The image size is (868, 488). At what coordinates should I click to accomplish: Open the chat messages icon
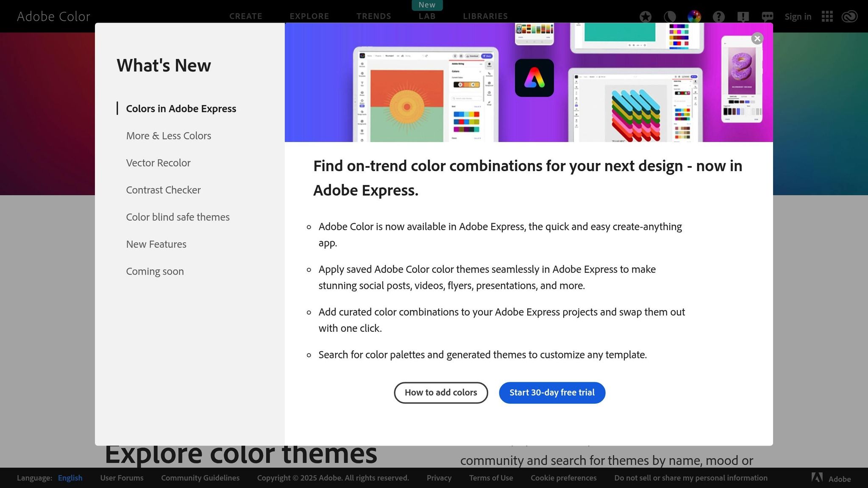click(x=767, y=17)
